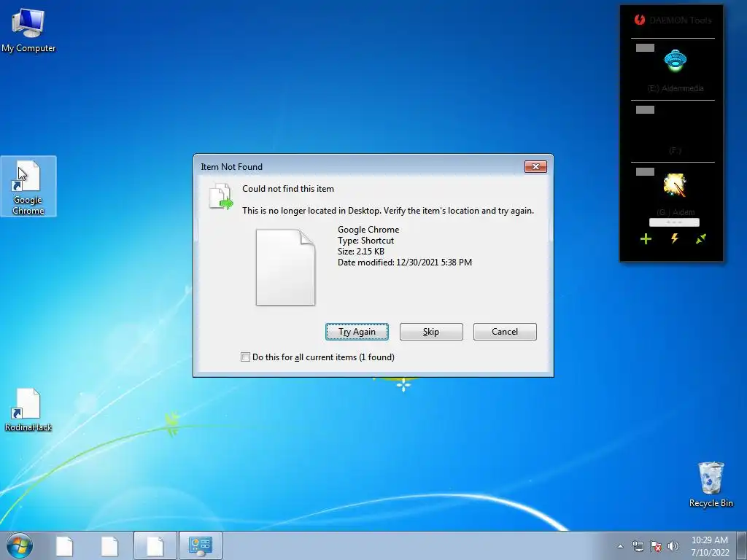Click gray button in empty (F:) slot
The image size is (747, 560).
tap(645, 109)
